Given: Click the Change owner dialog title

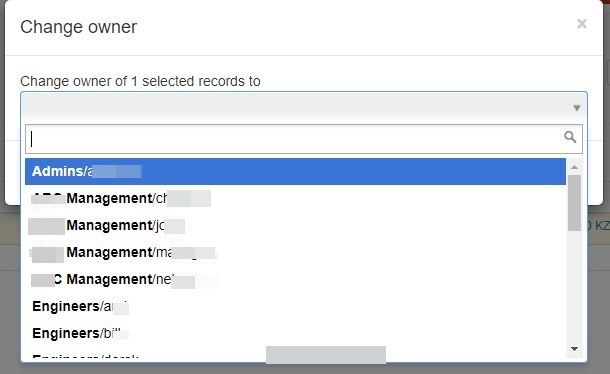Looking at the screenshot, I should click(x=79, y=27).
